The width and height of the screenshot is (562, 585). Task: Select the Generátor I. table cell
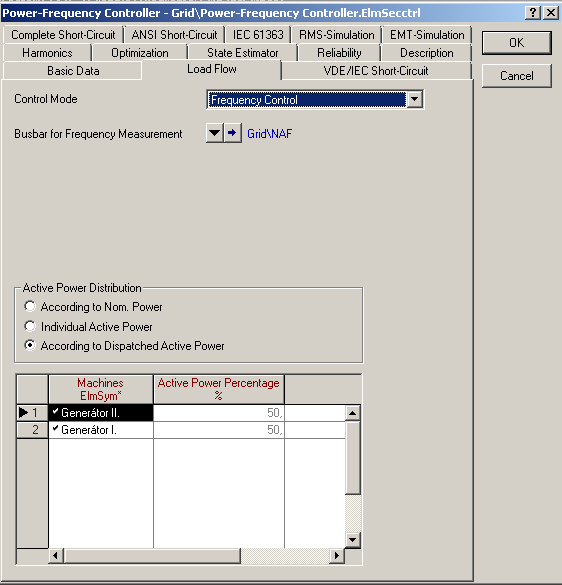tap(101, 430)
